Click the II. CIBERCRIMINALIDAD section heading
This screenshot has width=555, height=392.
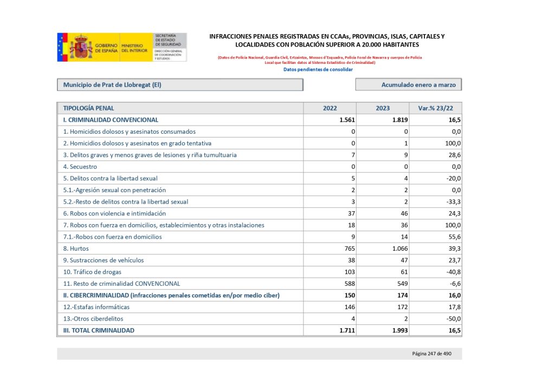point(171,295)
